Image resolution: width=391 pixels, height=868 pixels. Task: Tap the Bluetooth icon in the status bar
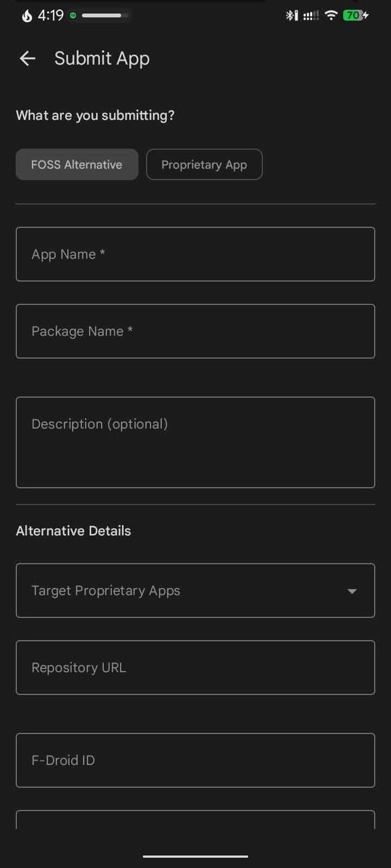click(x=288, y=15)
